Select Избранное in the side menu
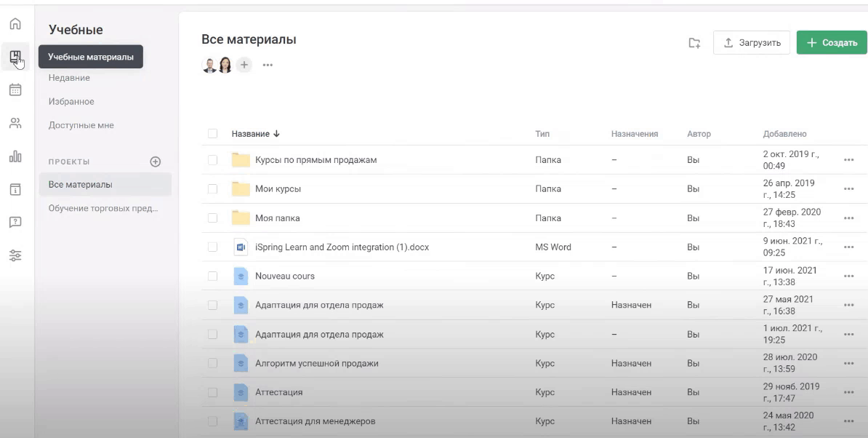Viewport: 868px width, 438px height. [71, 102]
